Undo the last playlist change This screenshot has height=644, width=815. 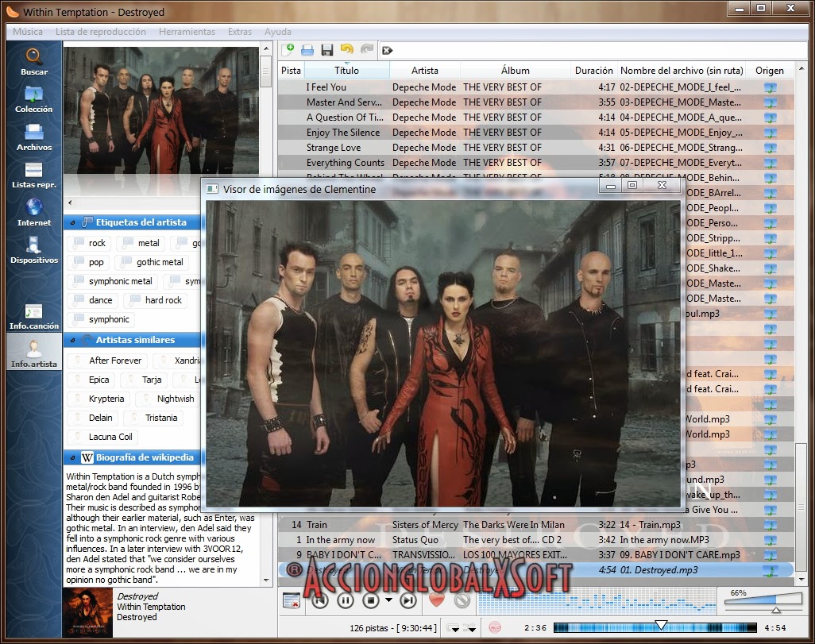point(346,50)
